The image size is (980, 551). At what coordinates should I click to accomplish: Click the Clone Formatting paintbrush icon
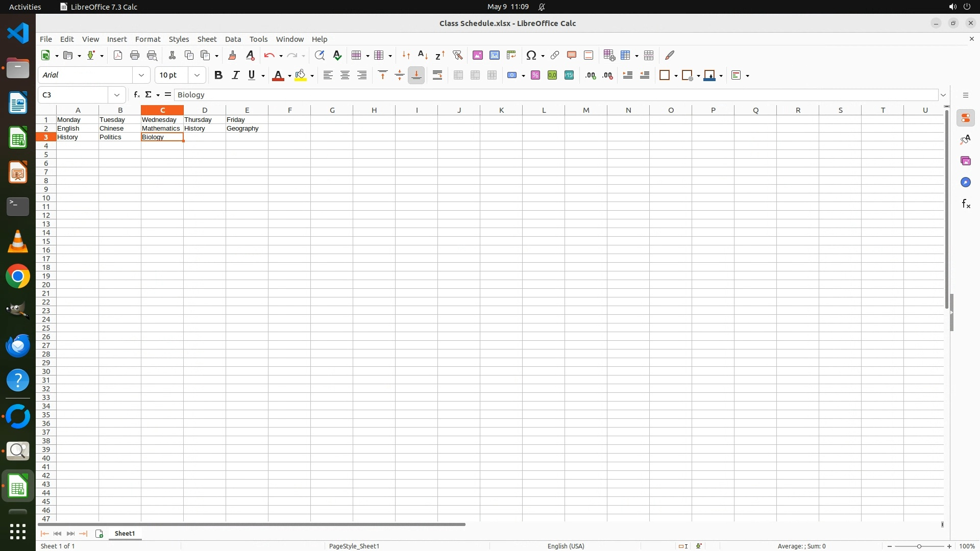pyautogui.click(x=232, y=55)
